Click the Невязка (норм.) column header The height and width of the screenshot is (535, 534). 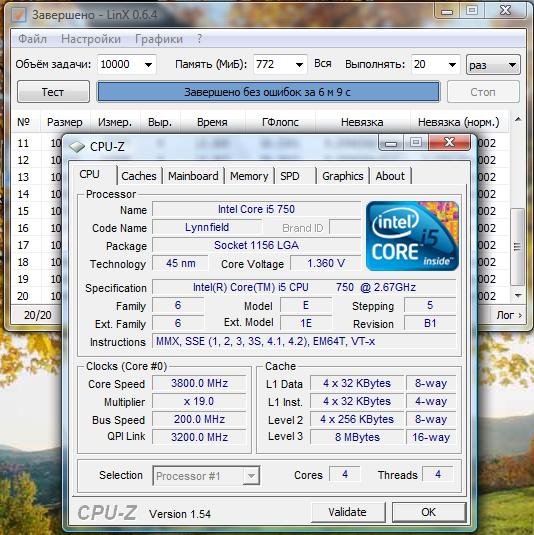[x=459, y=122]
